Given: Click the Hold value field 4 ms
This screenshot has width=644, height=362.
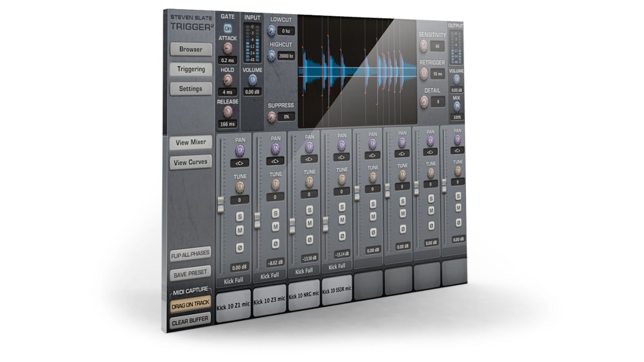Looking at the screenshot, I should tap(228, 93).
